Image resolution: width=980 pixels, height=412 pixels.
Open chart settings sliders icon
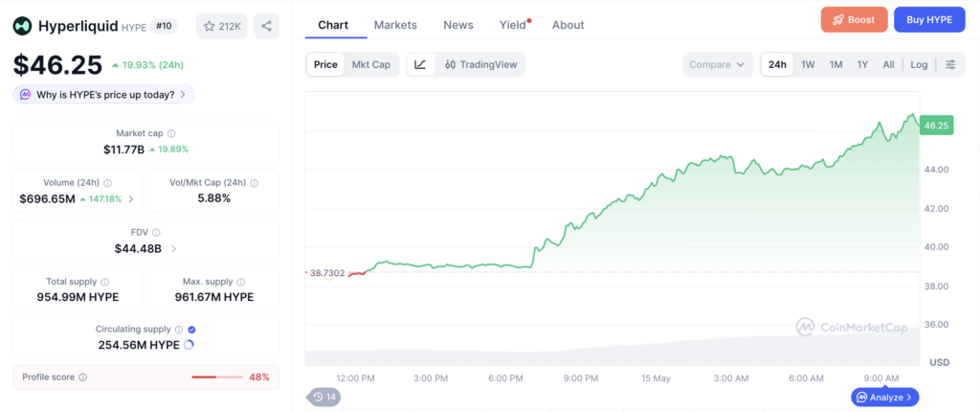(x=950, y=64)
